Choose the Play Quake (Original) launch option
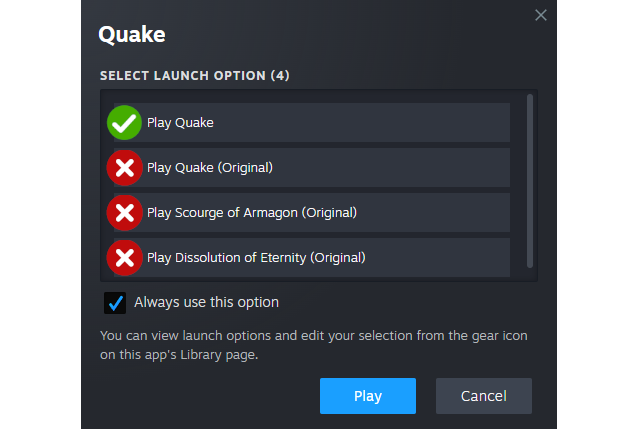This screenshot has width=638, height=429. 210,168
